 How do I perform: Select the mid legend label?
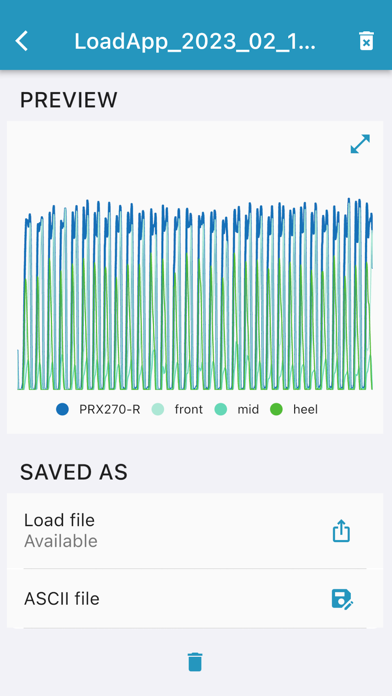point(248,409)
